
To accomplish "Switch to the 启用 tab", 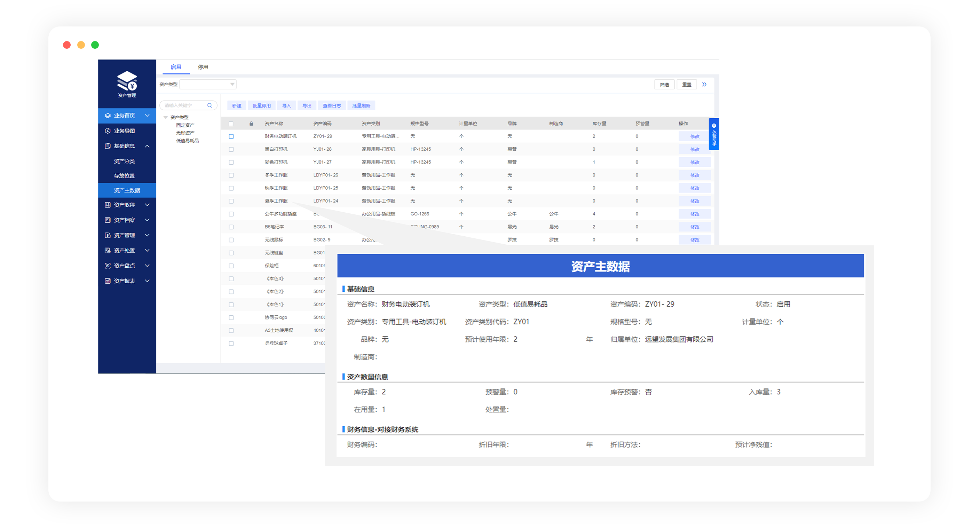I will point(176,67).
